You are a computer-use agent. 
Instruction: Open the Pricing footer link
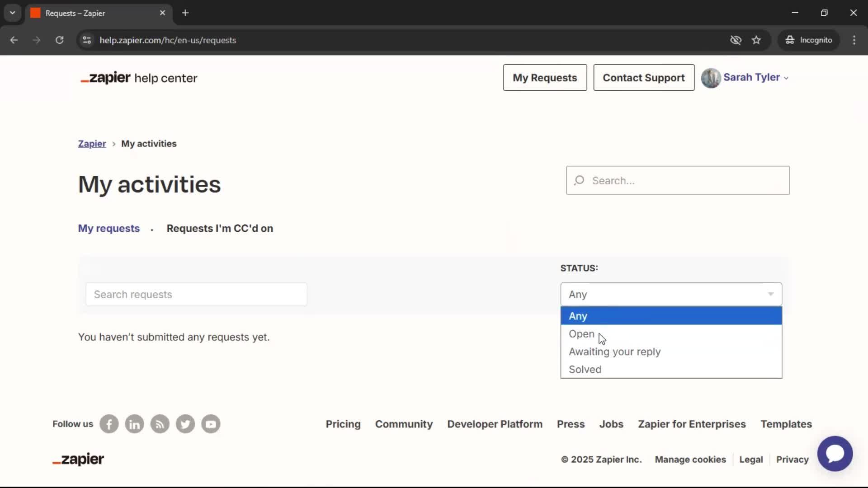(343, 424)
